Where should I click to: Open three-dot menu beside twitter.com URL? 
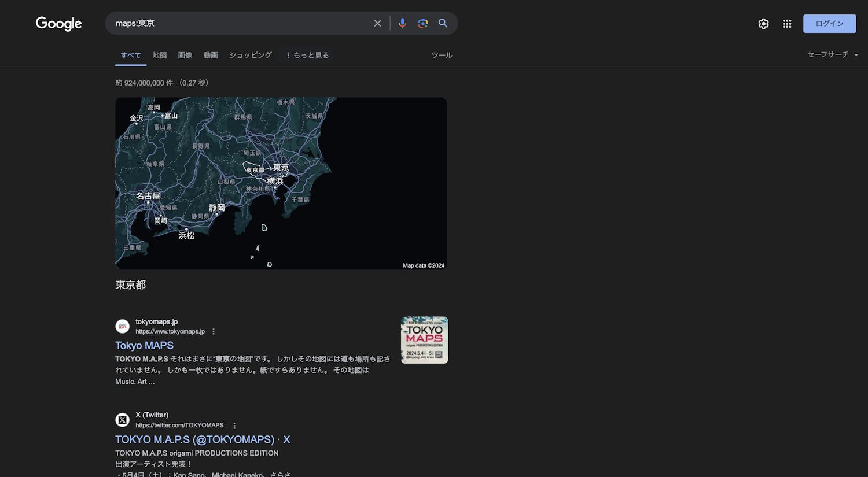coord(234,425)
